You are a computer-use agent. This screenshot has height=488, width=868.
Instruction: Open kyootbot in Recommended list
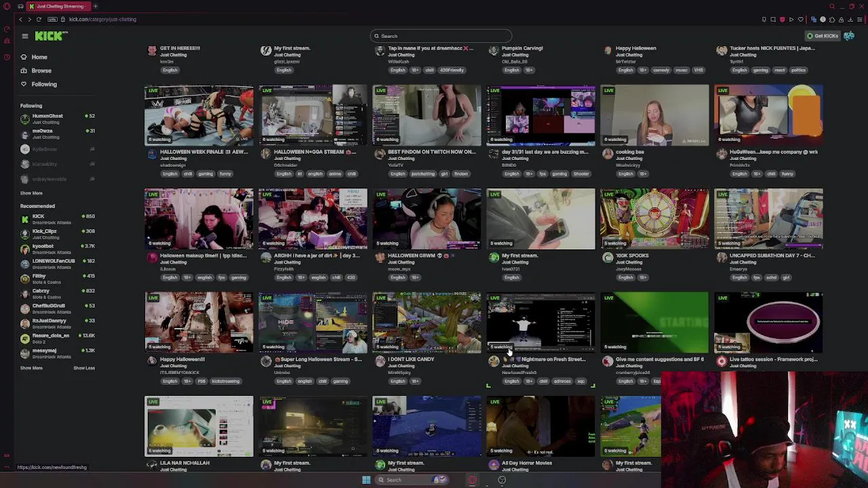click(x=58, y=249)
